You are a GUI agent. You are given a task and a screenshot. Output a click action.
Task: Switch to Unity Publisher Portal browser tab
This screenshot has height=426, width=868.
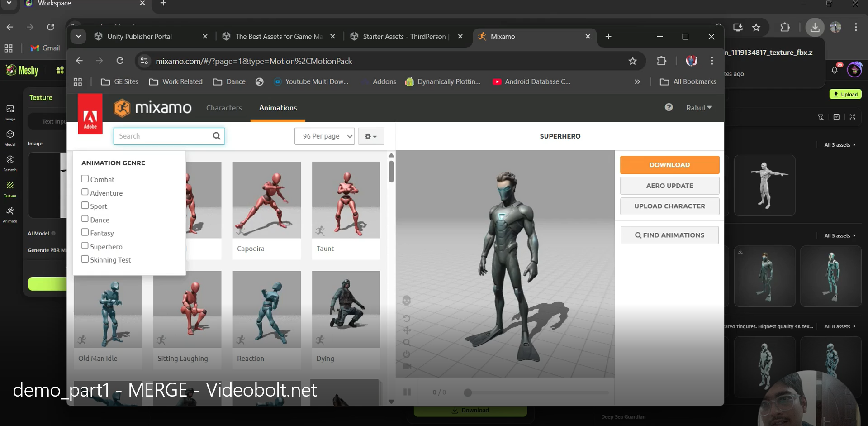[139, 37]
